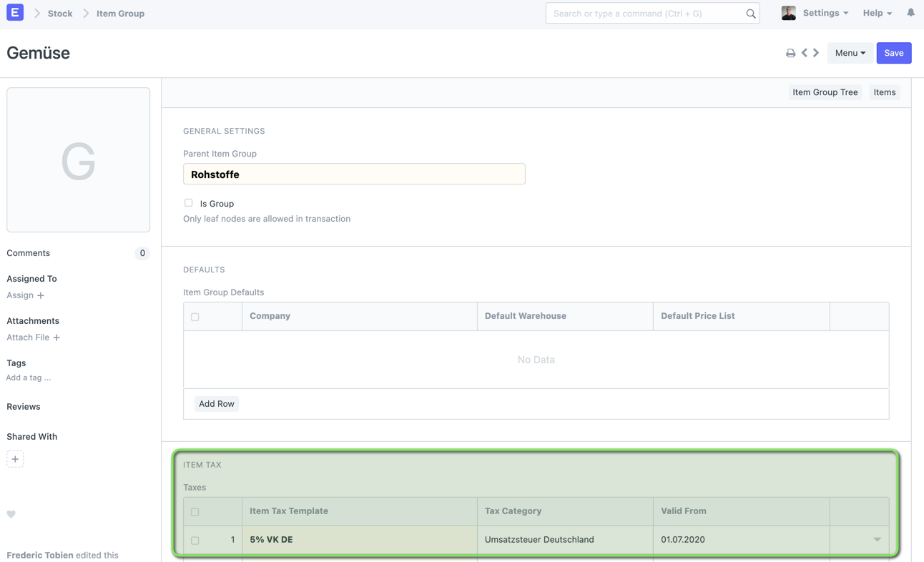Go to previous record arrow
924x562 pixels.
pos(805,53)
